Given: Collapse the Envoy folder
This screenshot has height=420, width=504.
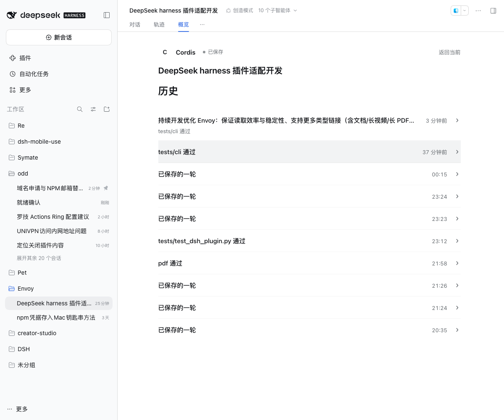Looking at the screenshot, I should click(x=59, y=289).
